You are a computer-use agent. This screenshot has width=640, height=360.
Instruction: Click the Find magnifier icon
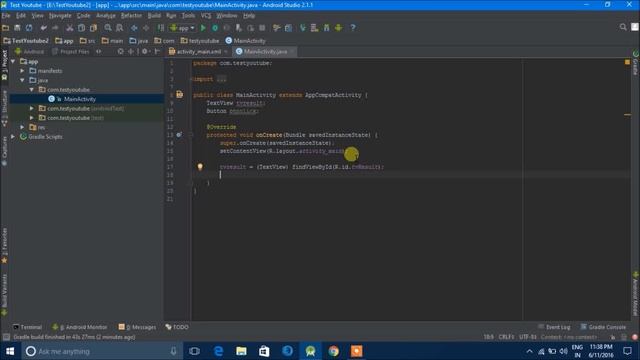click(x=108, y=28)
